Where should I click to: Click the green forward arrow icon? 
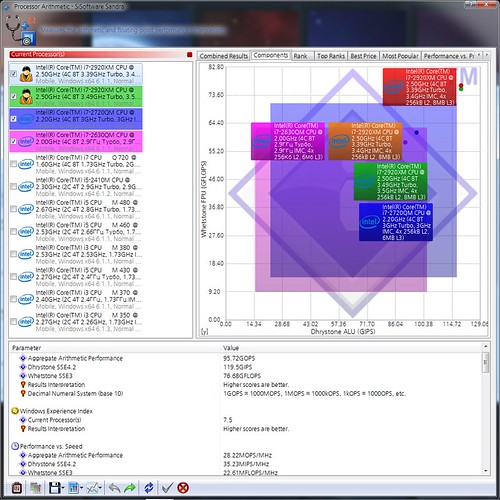(x=130, y=488)
